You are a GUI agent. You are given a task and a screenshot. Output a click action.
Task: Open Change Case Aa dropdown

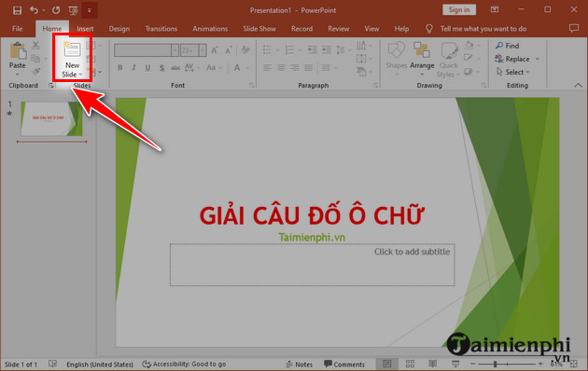coord(214,68)
